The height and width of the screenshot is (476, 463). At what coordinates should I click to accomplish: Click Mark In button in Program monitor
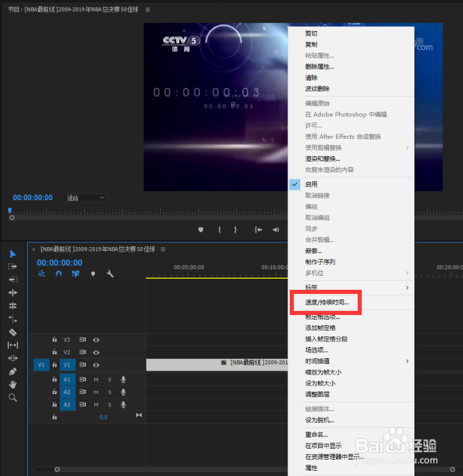point(220,230)
